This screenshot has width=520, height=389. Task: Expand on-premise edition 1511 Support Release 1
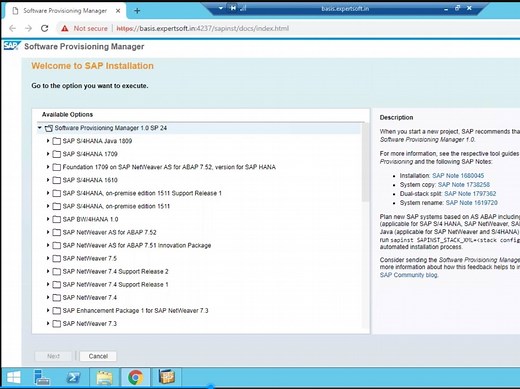click(48, 193)
